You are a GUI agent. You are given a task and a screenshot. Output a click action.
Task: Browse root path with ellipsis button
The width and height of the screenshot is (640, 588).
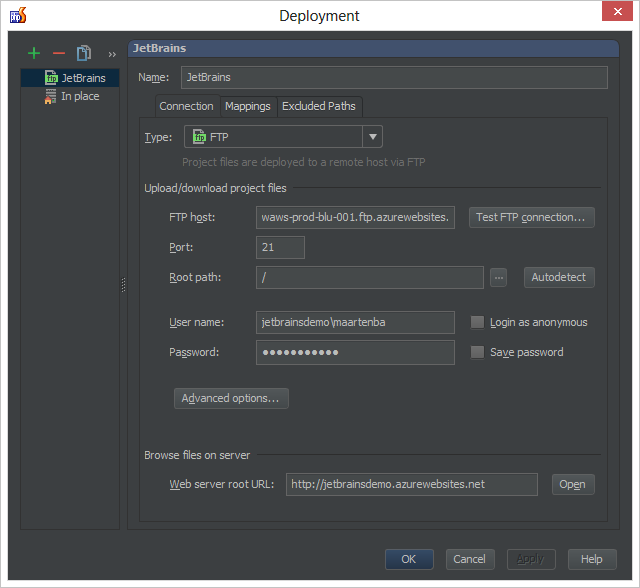[498, 278]
